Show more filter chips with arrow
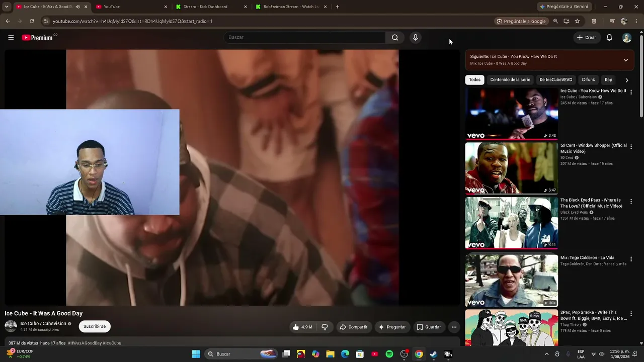This screenshot has width=644, height=362. [626, 80]
